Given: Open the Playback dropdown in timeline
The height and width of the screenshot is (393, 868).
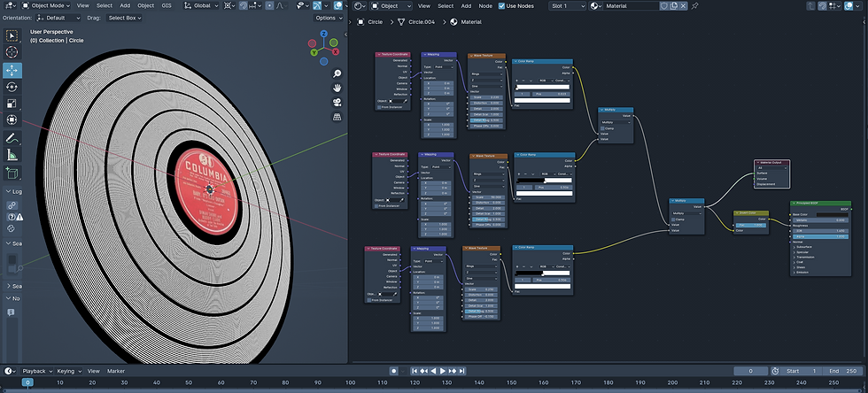Looking at the screenshot, I should coord(37,371).
